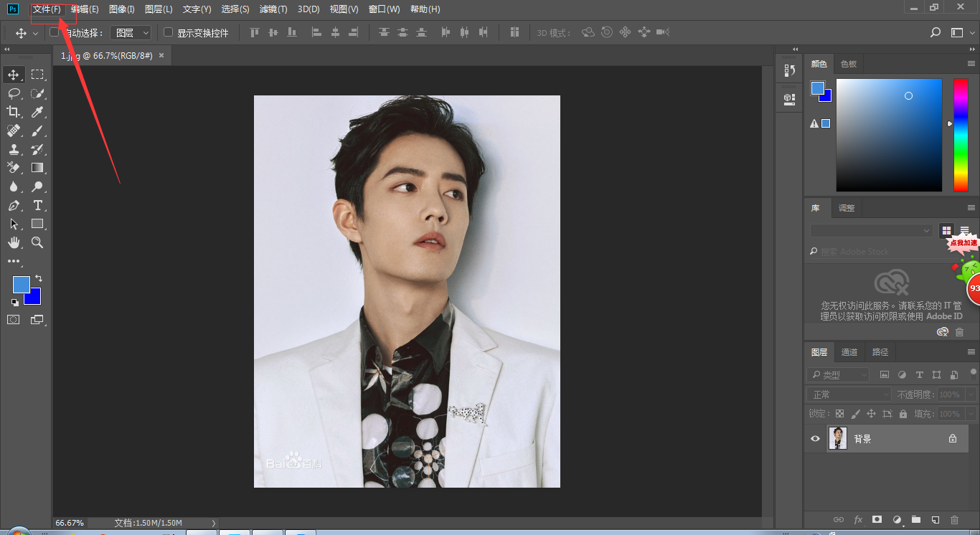Select the Path Selection tool

(x=14, y=224)
